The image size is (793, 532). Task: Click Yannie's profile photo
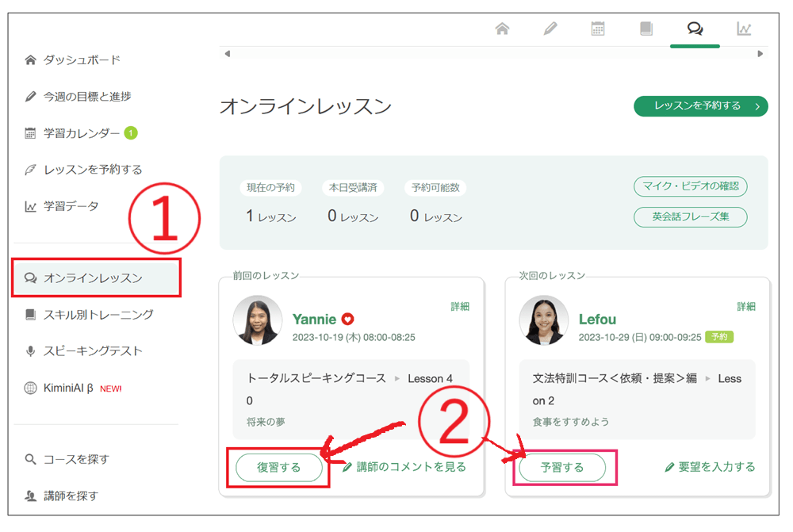point(258,320)
